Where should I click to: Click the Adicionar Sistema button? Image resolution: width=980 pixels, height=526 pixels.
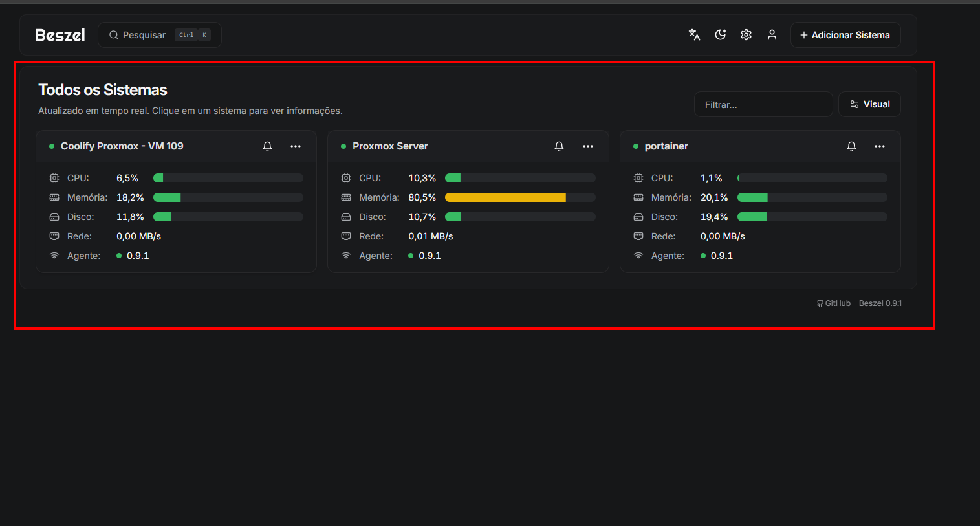click(845, 35)
